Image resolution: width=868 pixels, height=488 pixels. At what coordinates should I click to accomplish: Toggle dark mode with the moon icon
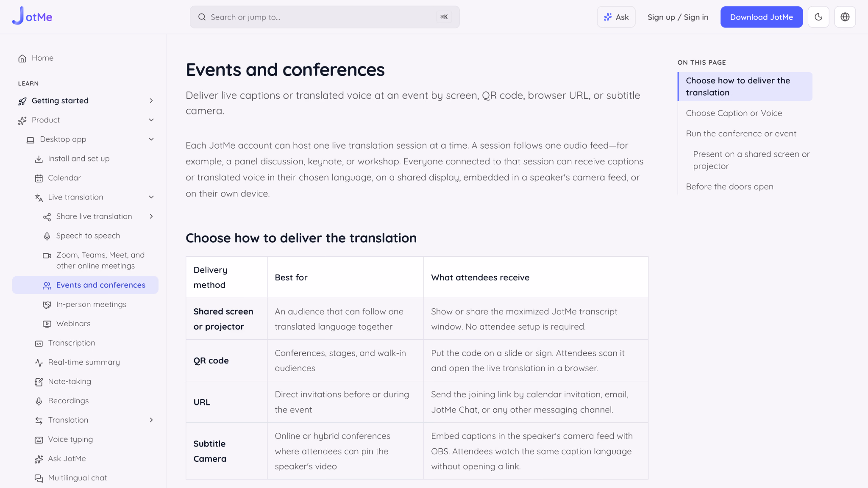coord(818,17)
